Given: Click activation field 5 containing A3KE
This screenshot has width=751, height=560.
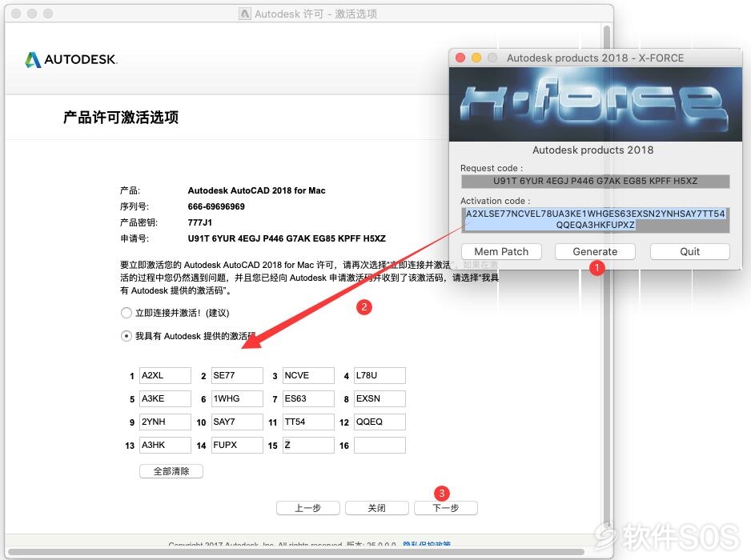Looking at the screenshot, I should point(165,398).
